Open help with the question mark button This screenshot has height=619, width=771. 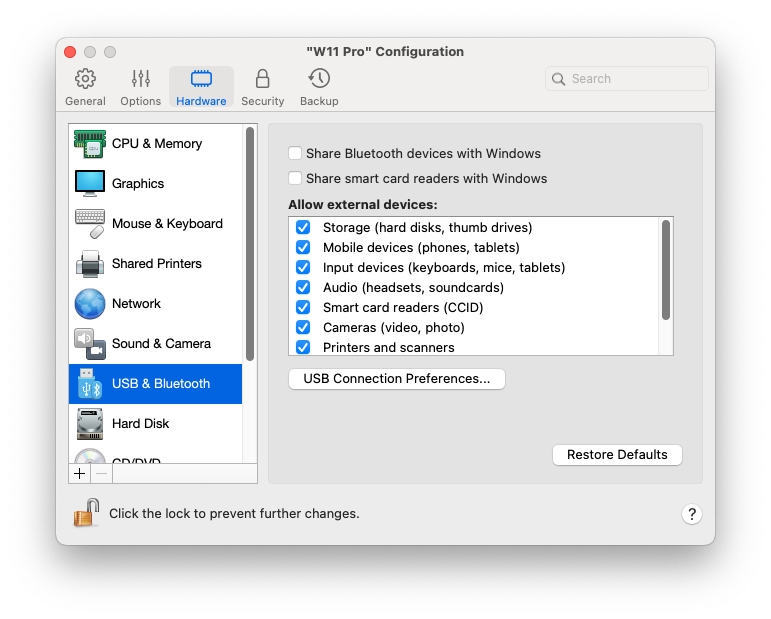coord(692,514)
